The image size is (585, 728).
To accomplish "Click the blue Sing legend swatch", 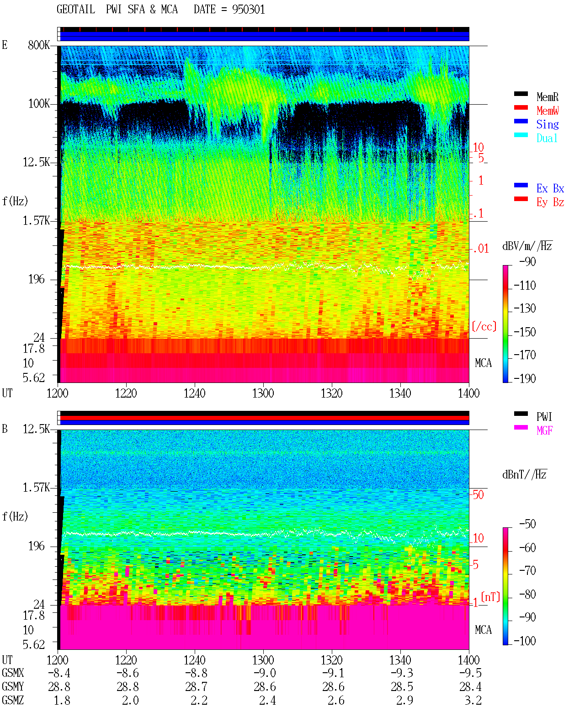I will (521, 122).
